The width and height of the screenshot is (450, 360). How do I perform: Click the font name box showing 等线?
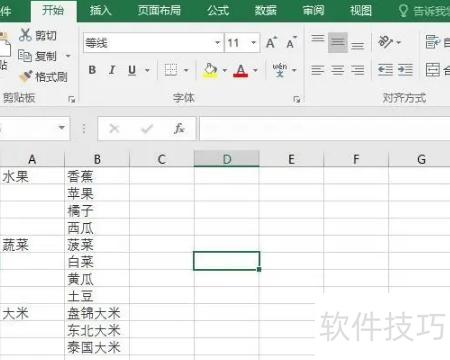[x=148, y=43]
